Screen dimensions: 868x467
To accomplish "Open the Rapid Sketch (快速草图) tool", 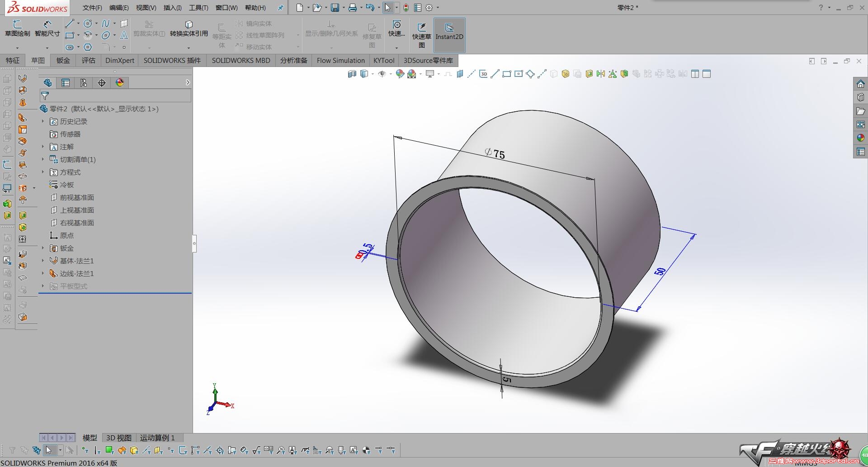I will [x=421, y=35].
